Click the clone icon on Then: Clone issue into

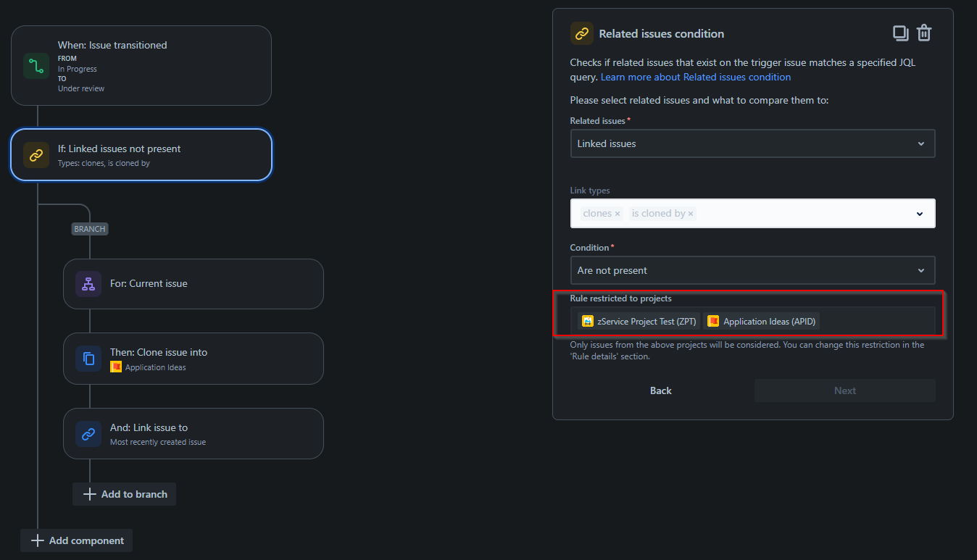point(88,359)
